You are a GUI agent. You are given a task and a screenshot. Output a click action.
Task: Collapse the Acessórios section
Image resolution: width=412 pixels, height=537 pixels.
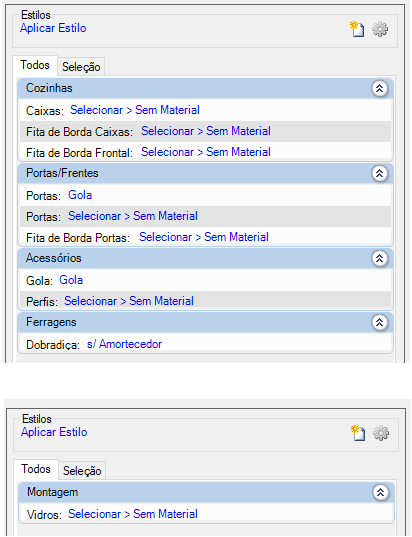click(x=379, y=259)
